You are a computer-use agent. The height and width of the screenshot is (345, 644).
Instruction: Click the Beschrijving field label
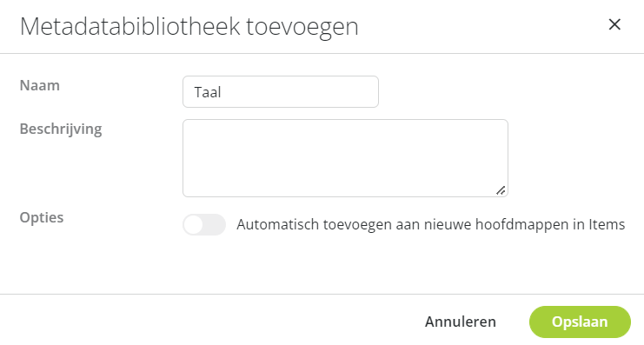click(x=61, y=129)
